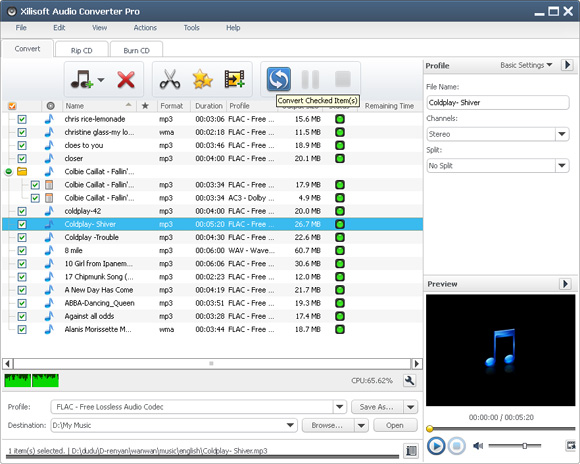This screenshot has height=464, width=580.
Task: Click the Convert Checked Items button
Action: click(279, 79)
